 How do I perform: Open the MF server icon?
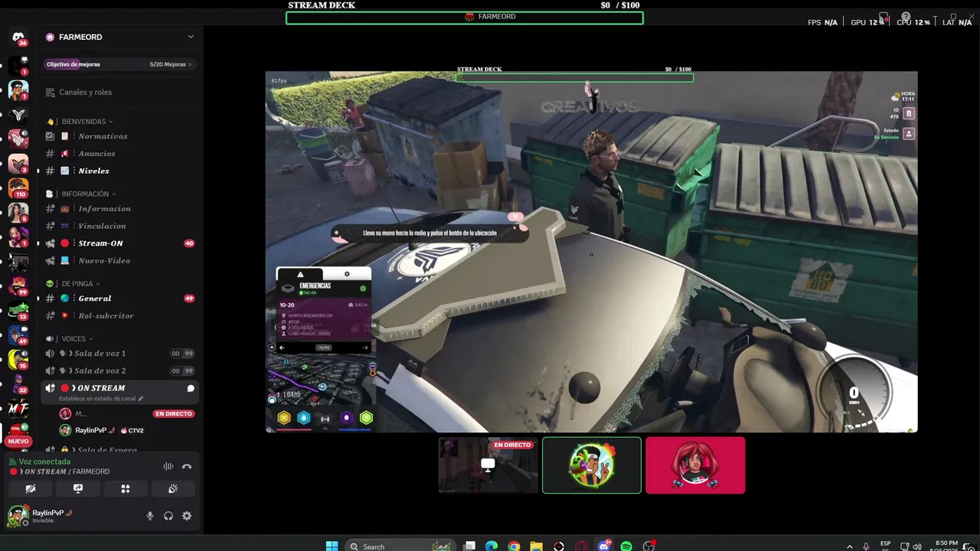pos(18,409)
